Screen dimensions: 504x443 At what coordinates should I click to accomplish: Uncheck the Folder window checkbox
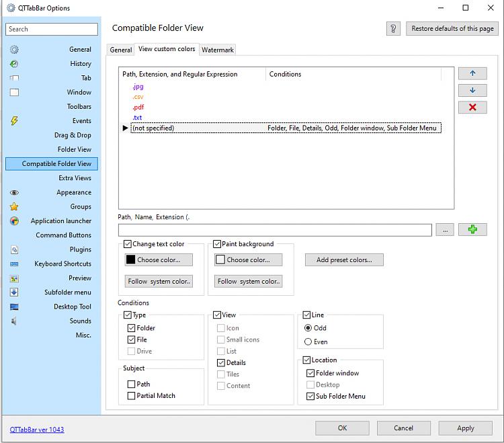[x=310, y=373]
